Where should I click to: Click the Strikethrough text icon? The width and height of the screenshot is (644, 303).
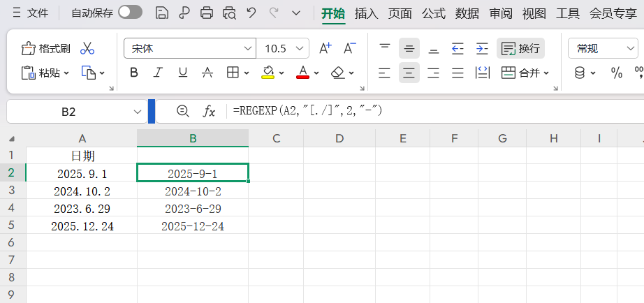pos(207,73)
